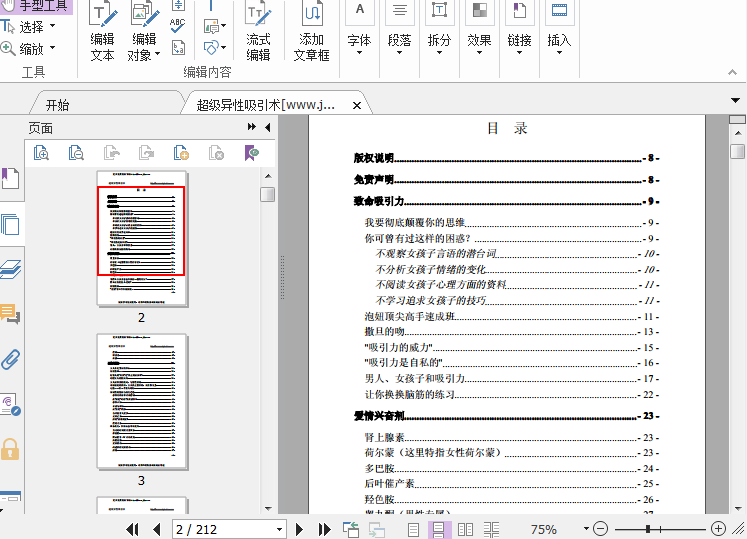This screenshot has height=539, width=747.
Task: Go to the next page
Action: tap(299, 529)
